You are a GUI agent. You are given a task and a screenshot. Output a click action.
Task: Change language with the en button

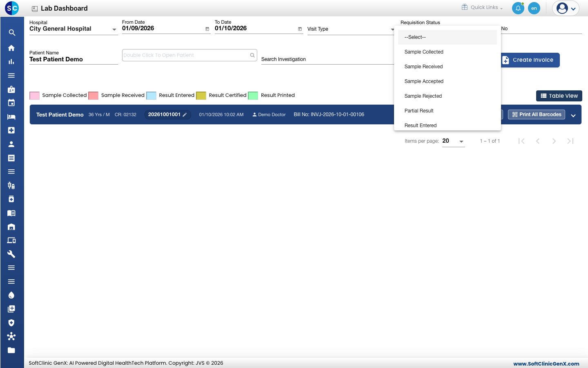coord(534,8)
